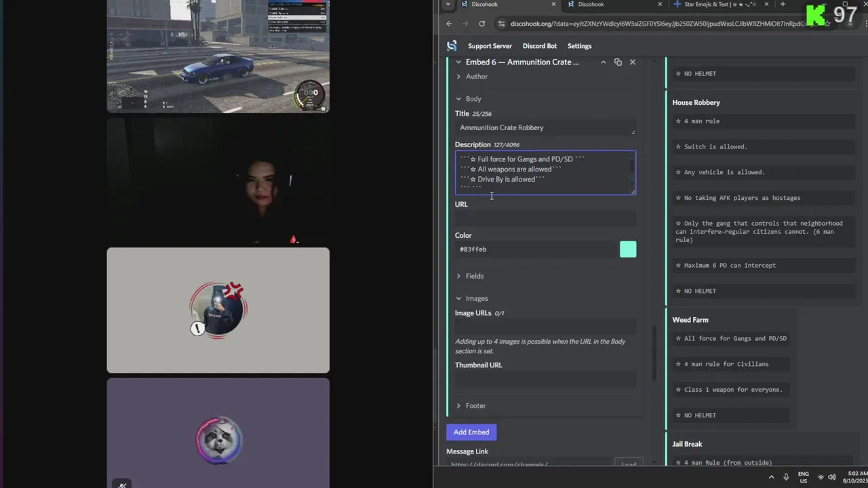Bookmark page with star icon
The image size is (868, 488).
(829, 24)
